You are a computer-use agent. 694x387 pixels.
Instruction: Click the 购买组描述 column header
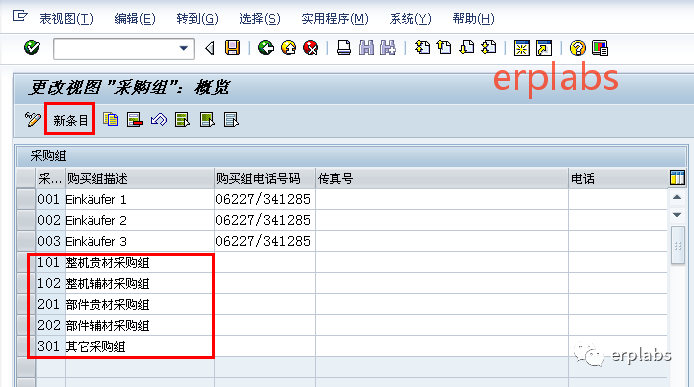tap(140, 178)
